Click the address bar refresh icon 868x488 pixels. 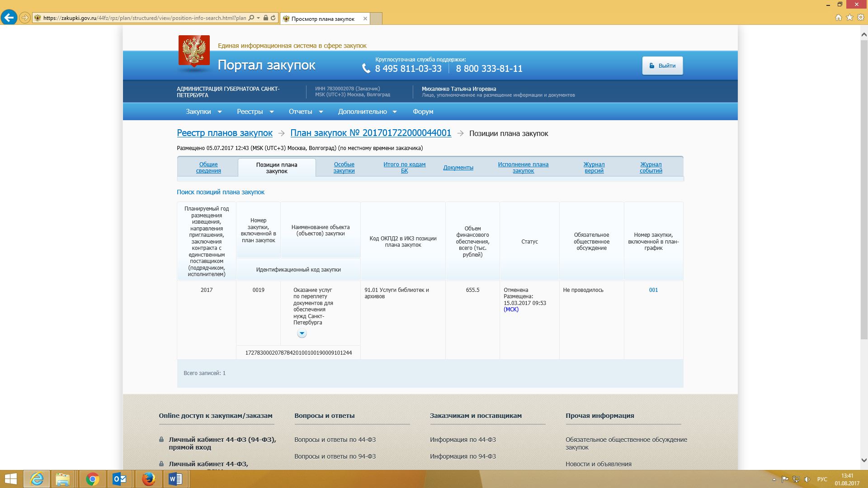[273, 18]
